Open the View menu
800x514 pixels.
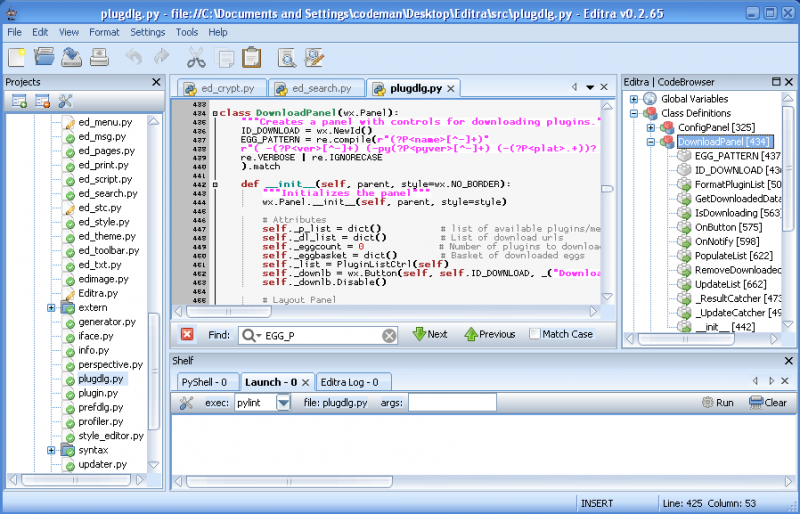click(x=69, y=32)
